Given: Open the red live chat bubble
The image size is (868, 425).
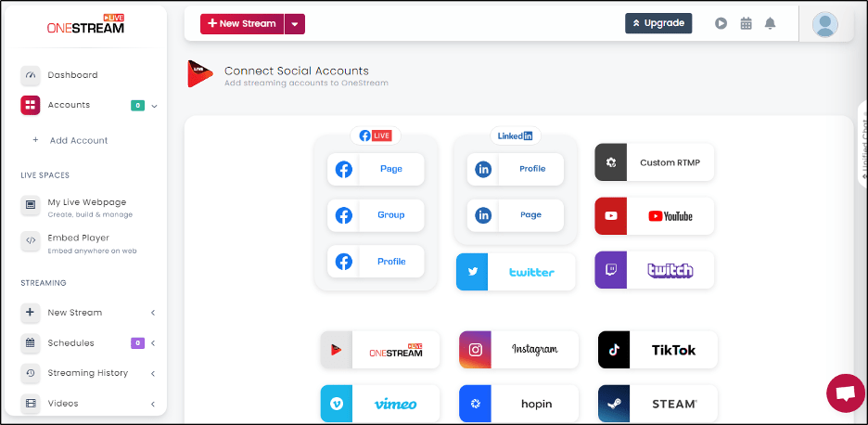Looking at the screenshot, I should (845, 393).
